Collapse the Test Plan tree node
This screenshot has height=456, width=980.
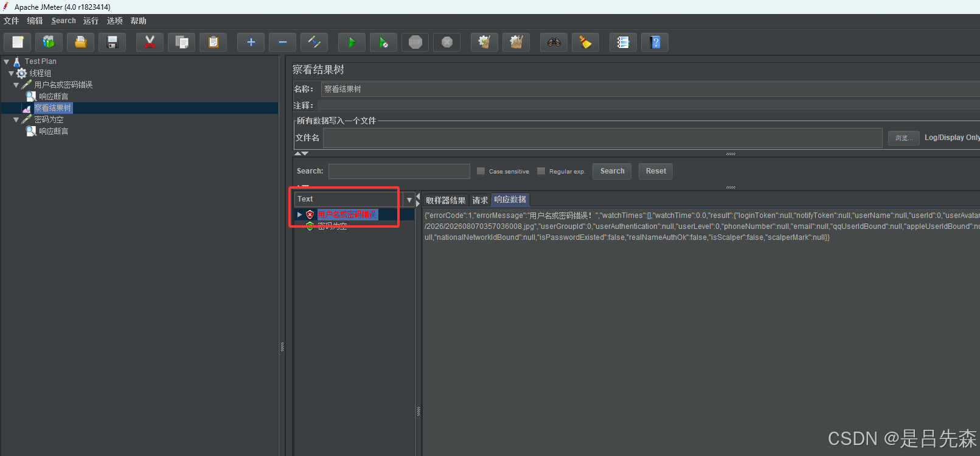click(7, 61)
